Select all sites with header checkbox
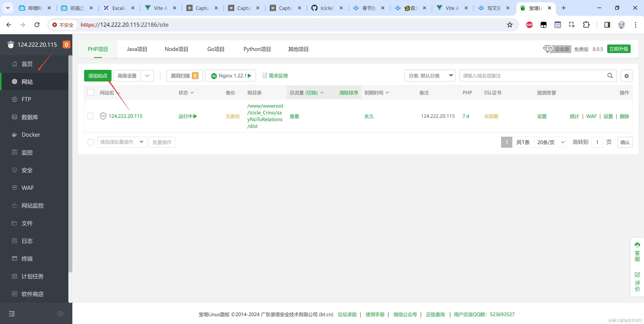Image resolution: width=644 pixels, height=324 pixels. (91, 92)
